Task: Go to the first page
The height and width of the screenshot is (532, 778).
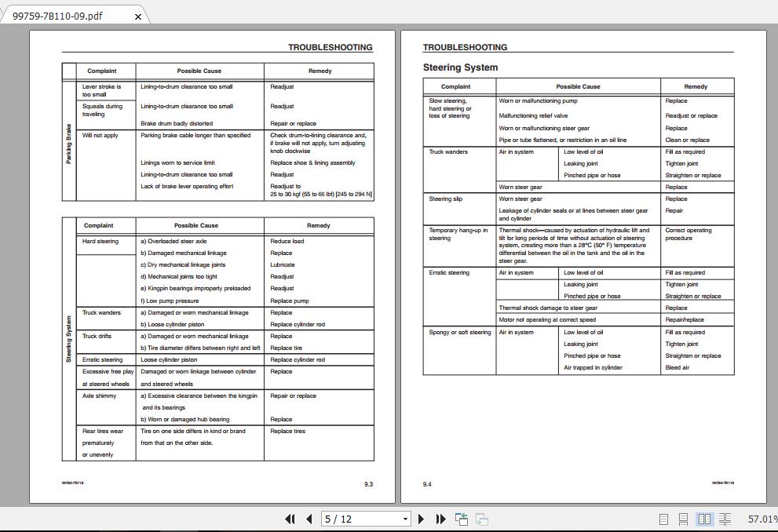Action: point(290,519)
